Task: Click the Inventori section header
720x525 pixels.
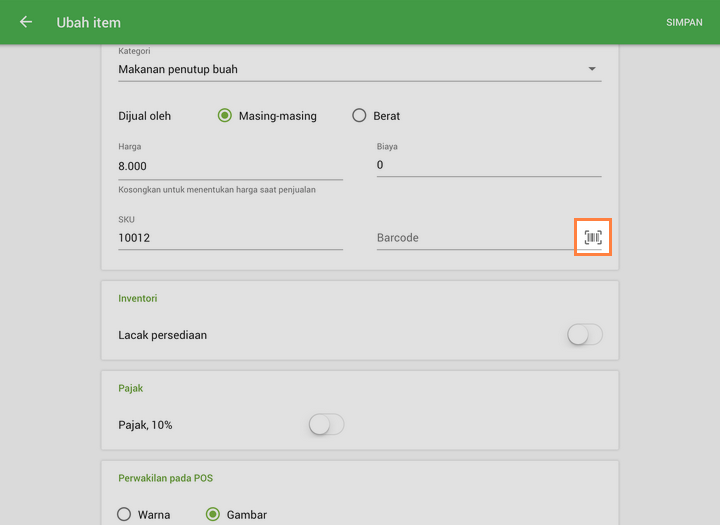Action: pos(138,298)
